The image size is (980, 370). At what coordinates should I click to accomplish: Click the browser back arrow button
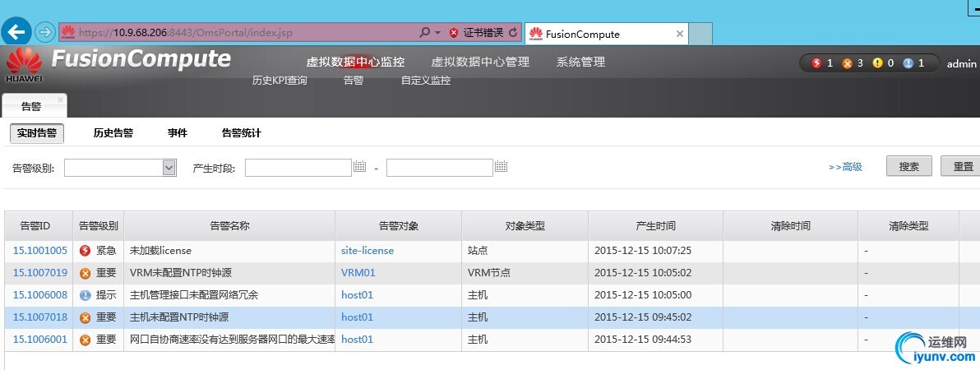coord(16,31)
